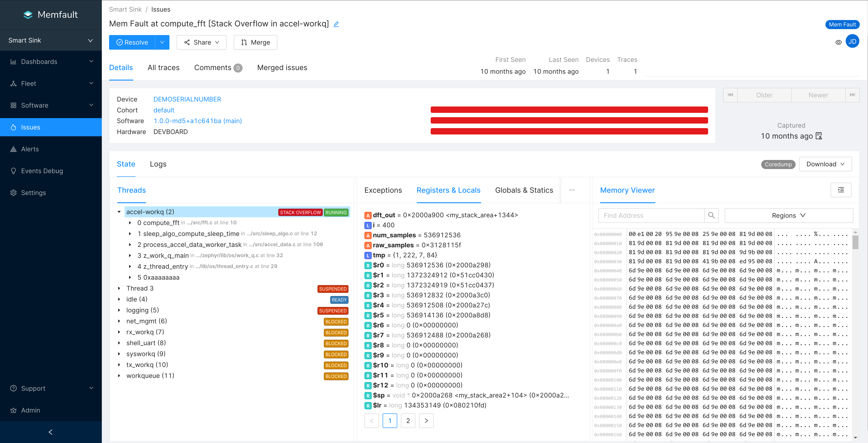Resolve the issue with the Resolve button

132,42
